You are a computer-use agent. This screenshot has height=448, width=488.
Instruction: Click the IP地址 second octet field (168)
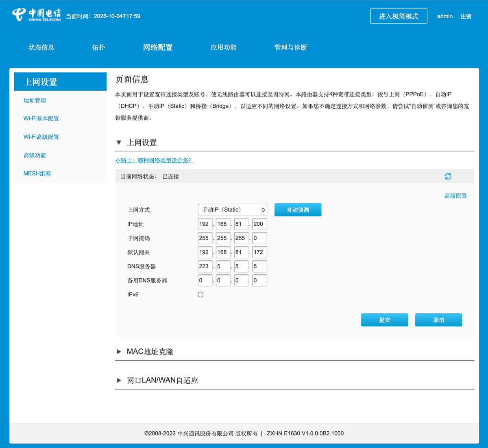[223, 224]
